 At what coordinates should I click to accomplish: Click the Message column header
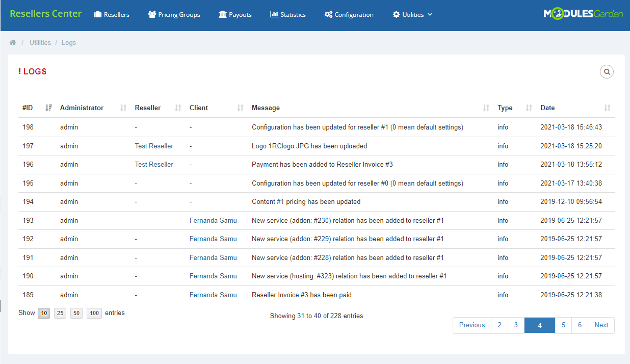click(x=266, y=108)
